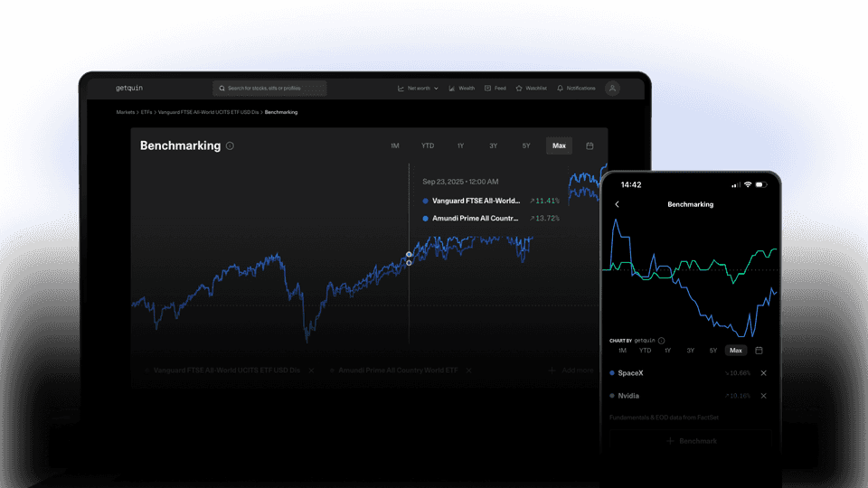Select 1M range on laptop chart
Screen dimensions: 868x488
tap(395, 146)
